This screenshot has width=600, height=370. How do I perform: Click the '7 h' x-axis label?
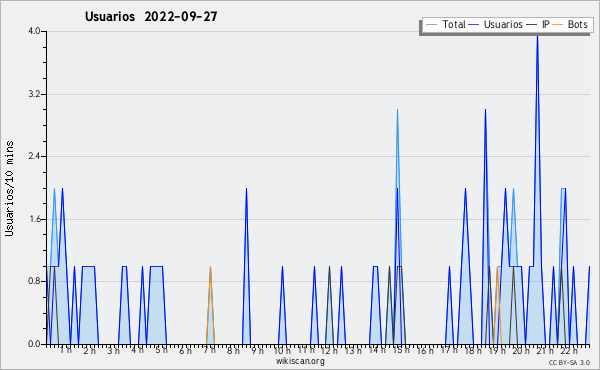[209, 350]
